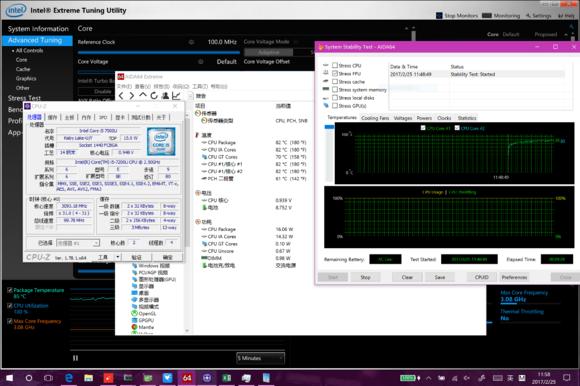This screenshot has height=386, width=580.
Task: Switch to Clocks tab
Action: 444,118
